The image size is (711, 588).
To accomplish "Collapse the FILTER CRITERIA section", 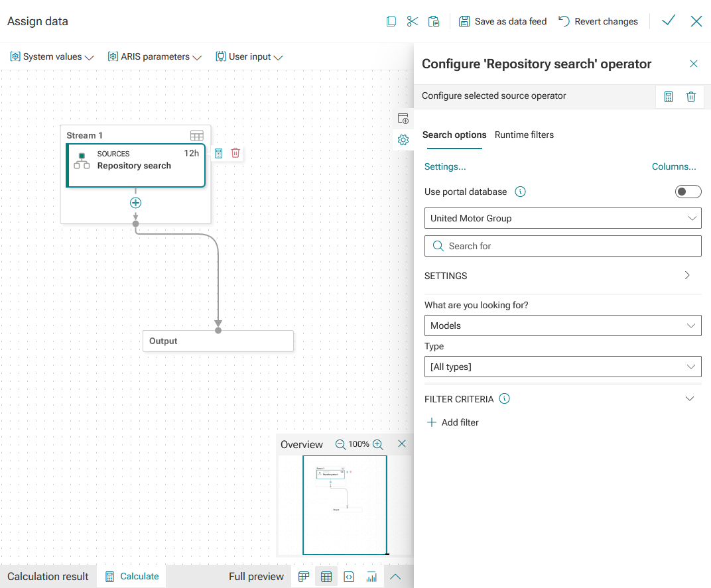I will [x=690, y=399].
